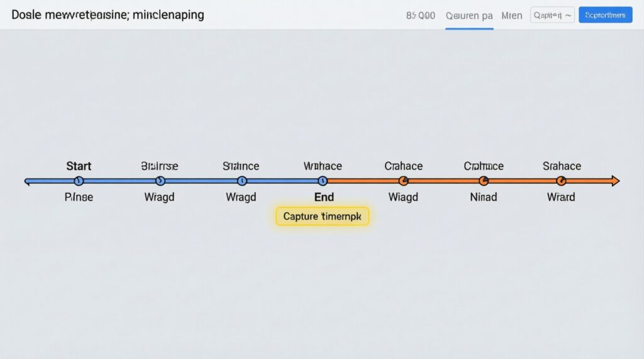Click the timeline marker under the Start label
Screen dimensions: 644x359
pos(79,181)
